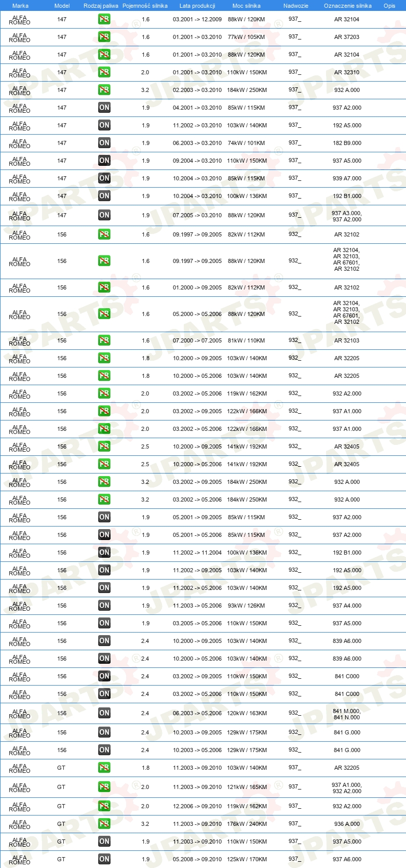Select the date range 07.2005 -> 03.2010
This screenshot has height=868, width=406.
(x=197, y=215)
